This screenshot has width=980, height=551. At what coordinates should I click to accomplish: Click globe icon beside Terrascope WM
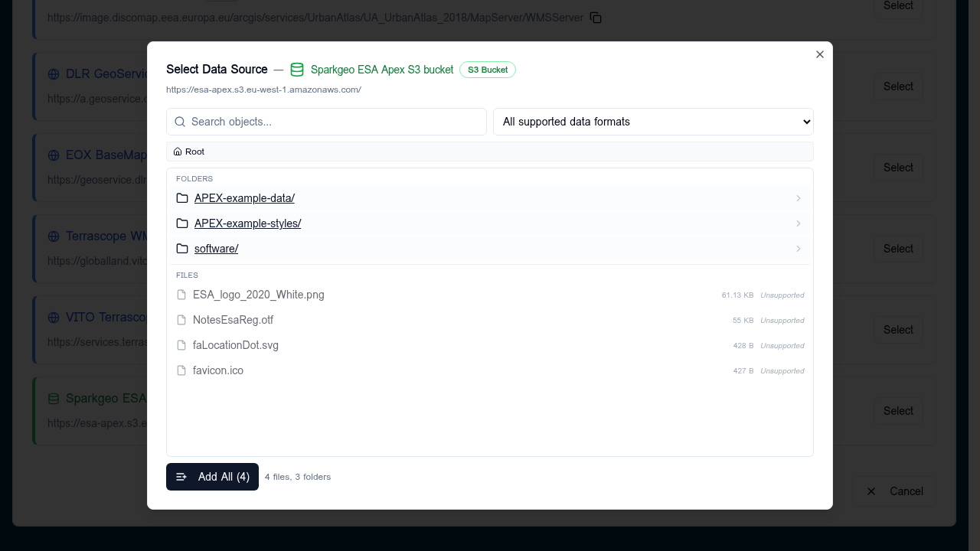tap(54, 236)
